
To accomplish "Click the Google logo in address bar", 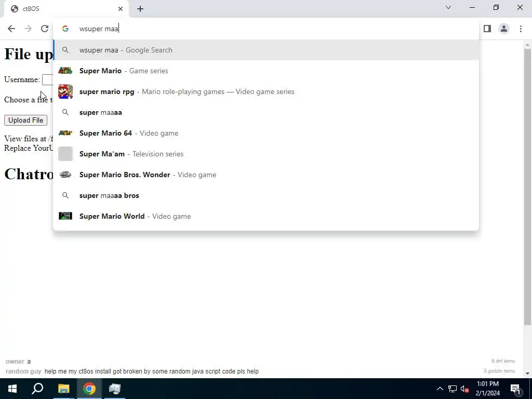I will [65, 29].
